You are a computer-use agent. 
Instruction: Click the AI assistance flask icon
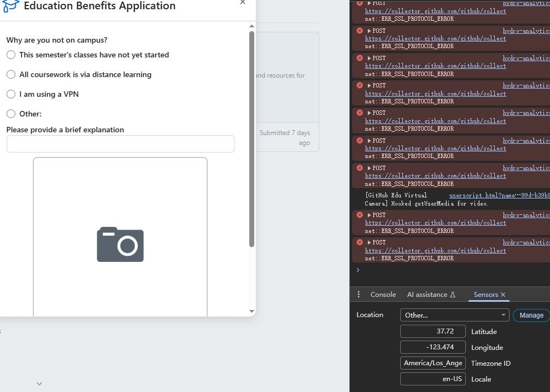pos(453,295)
